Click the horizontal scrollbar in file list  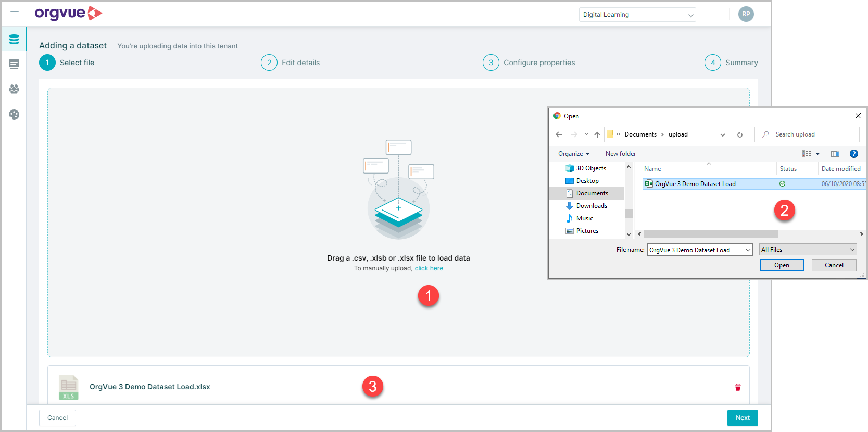[x=711, y=234]
